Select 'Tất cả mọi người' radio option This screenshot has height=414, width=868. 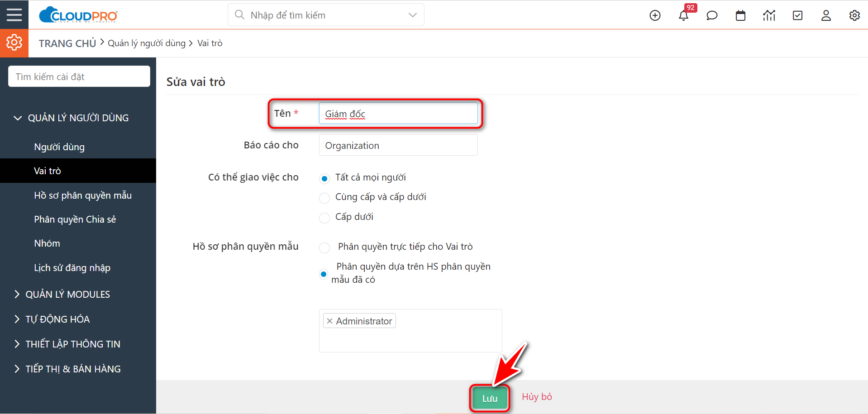coord(324,178)
